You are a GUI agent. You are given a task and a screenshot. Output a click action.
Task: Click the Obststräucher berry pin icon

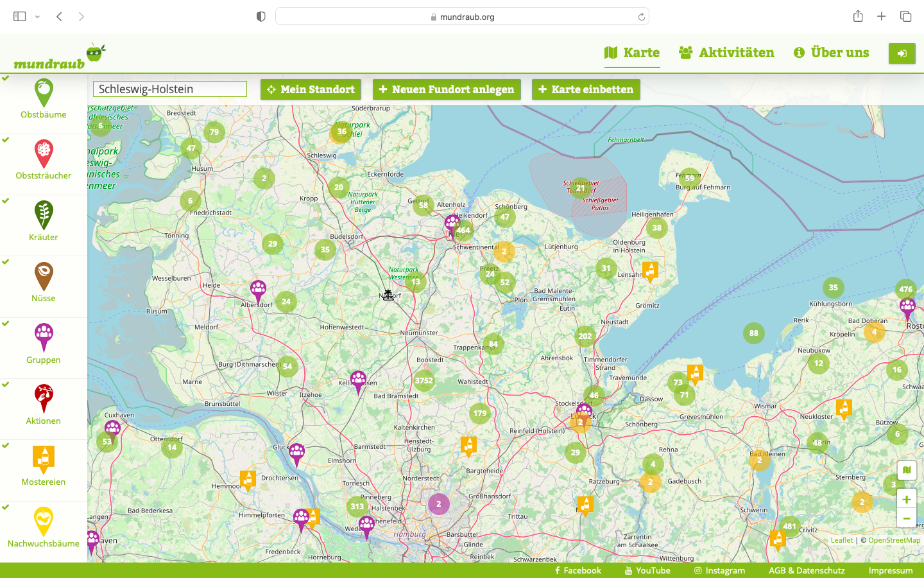[44, 153]
